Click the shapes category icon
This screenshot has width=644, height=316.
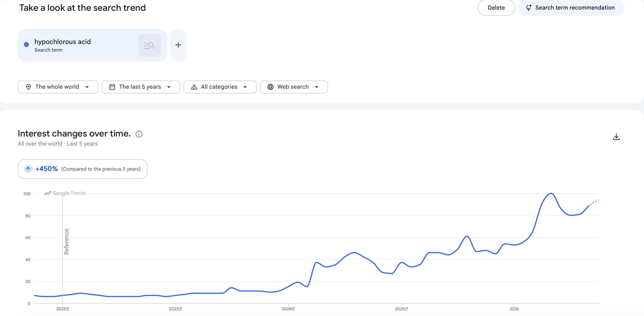click(194, 87)
